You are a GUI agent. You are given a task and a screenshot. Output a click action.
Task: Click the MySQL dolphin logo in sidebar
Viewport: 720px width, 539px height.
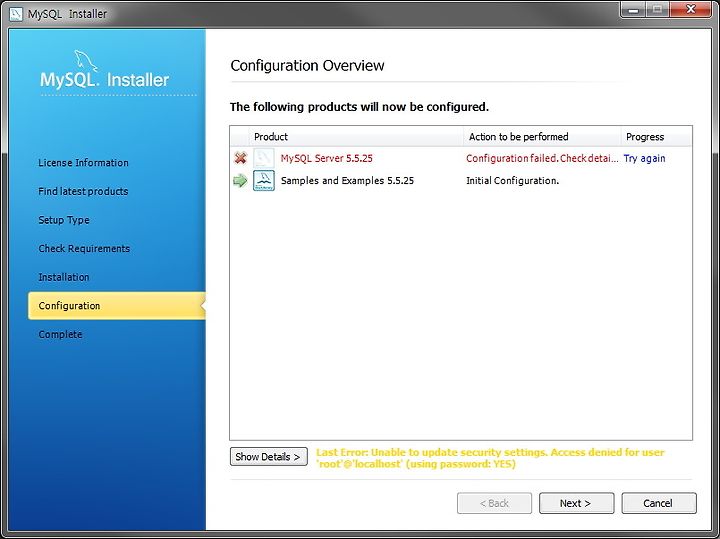point(85,62)
